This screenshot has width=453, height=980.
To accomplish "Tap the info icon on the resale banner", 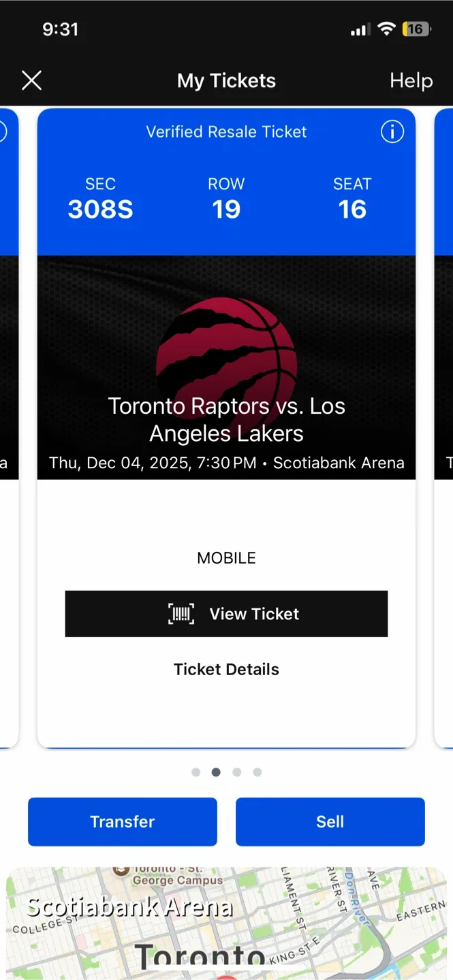I will (392, 132).
